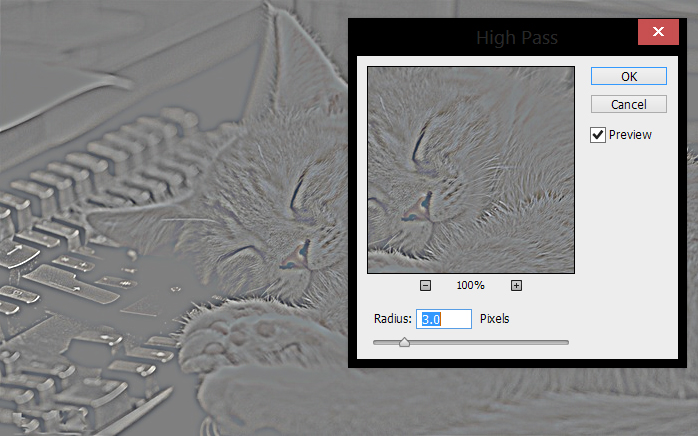Uncheck the Preview checkbox

click(x=598, y=134)
